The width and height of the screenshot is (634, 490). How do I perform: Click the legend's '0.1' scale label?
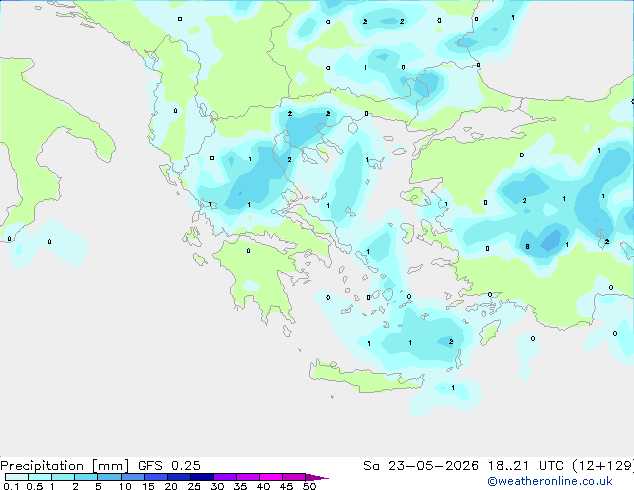point(11,486)
